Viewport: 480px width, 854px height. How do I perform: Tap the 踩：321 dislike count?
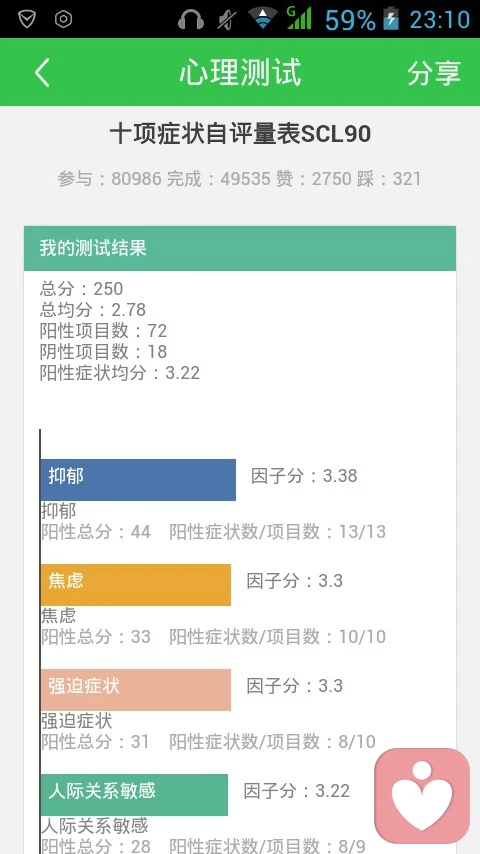[x=389, y=179]
